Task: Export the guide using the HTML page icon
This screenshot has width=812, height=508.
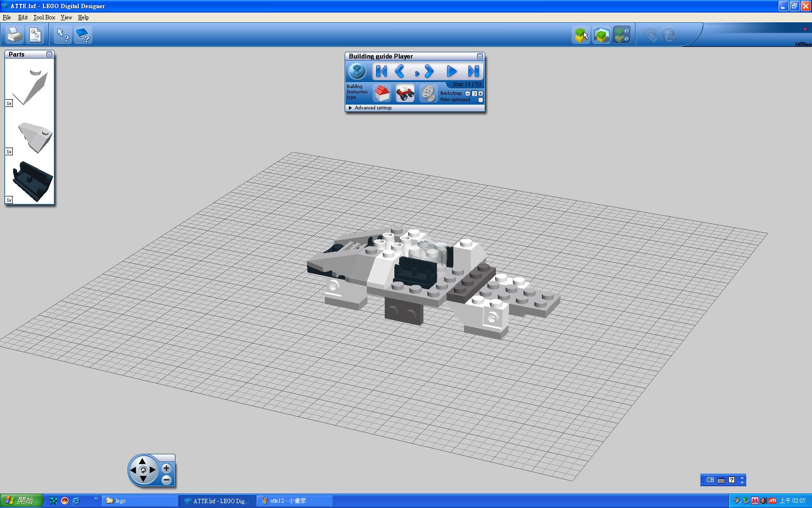Action: (35, 35)
